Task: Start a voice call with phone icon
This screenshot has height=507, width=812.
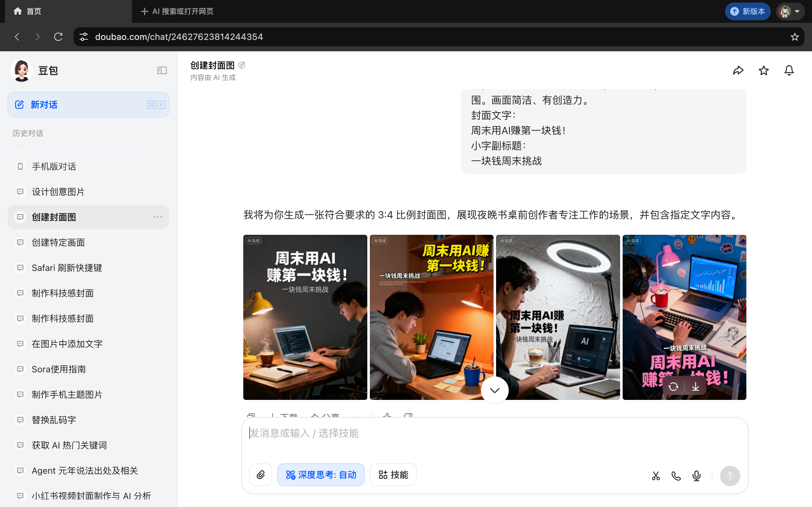Action: point(676,476)
